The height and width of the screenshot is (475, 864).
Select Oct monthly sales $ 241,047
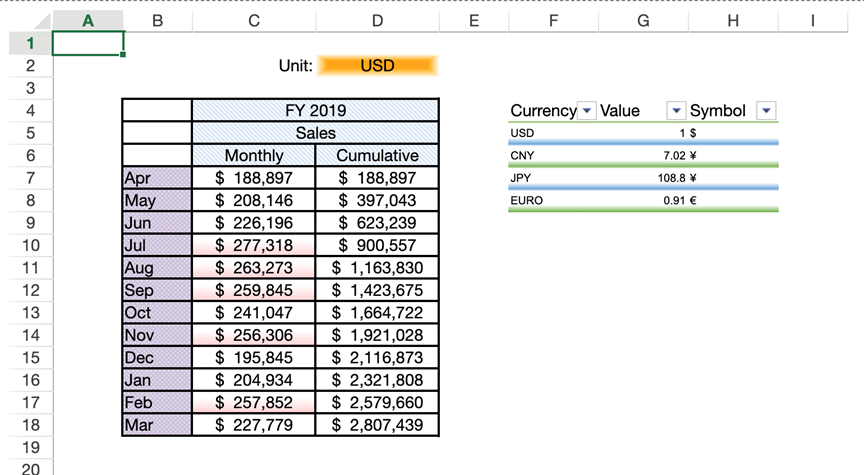pos(253,312)
